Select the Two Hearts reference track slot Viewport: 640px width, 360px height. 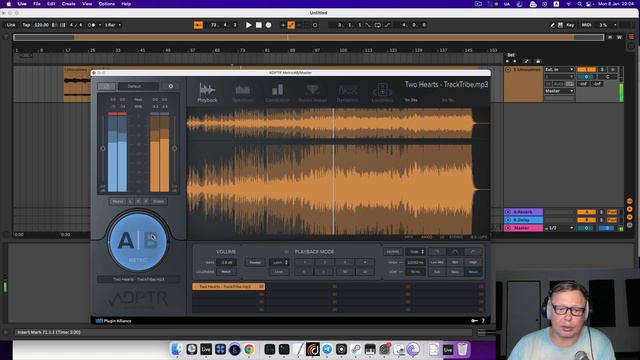pyautogui.click(x=229, y=287)
